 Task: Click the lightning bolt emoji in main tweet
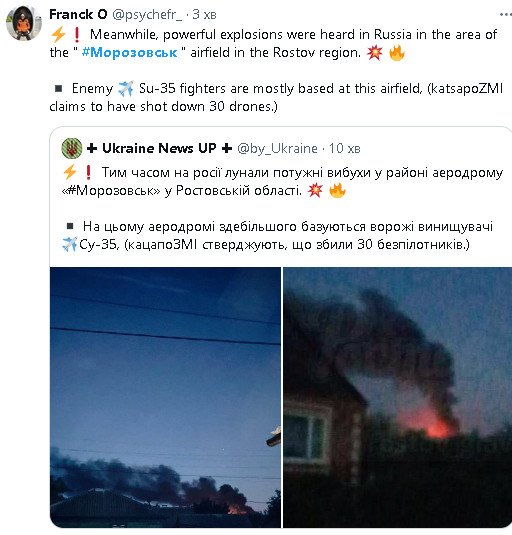tap(58, 34)
